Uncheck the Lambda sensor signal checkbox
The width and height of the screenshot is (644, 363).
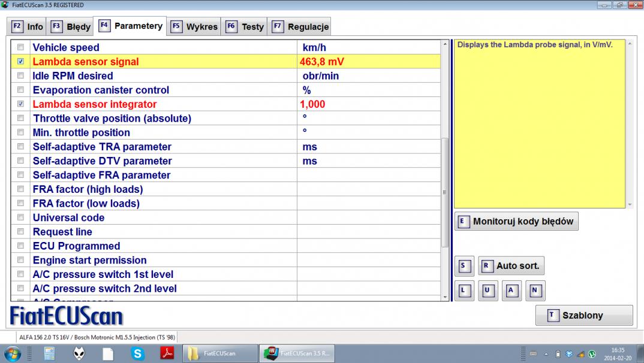coord(21,62)
